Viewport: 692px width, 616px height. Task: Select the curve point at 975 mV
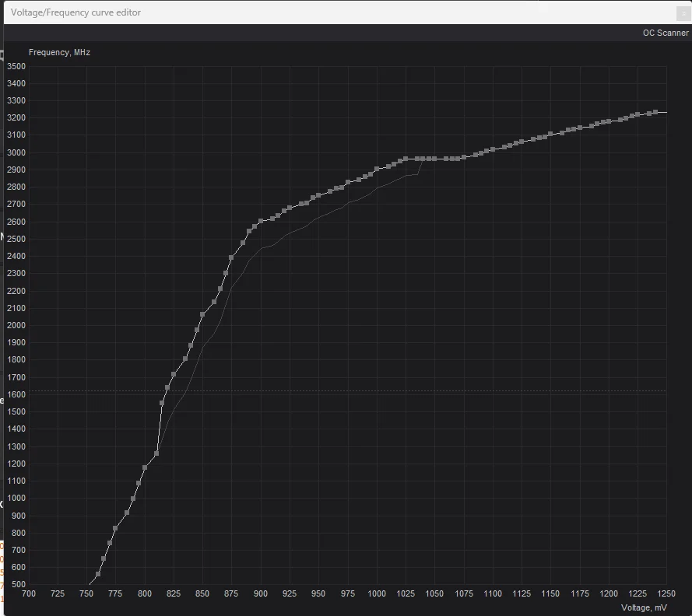[x=348, y=182]
